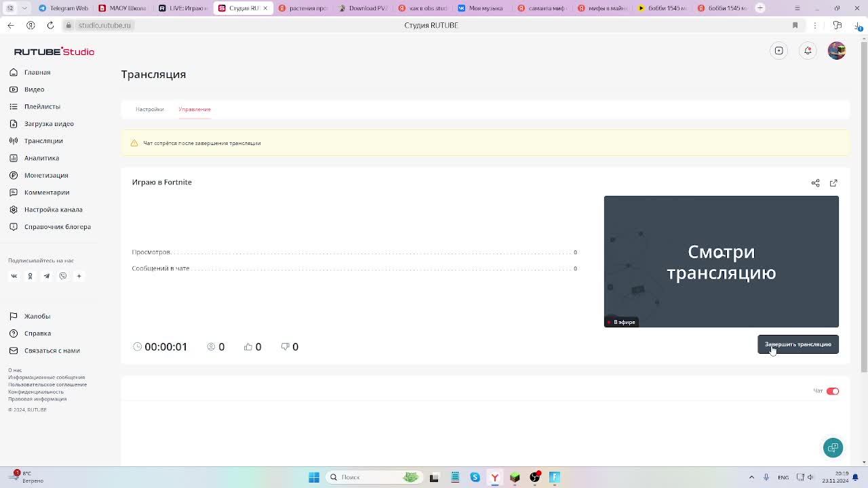The width and height of the screenshot is (868, 488).
Task: Click Правовая информация footer link
Action: (37, 399)
